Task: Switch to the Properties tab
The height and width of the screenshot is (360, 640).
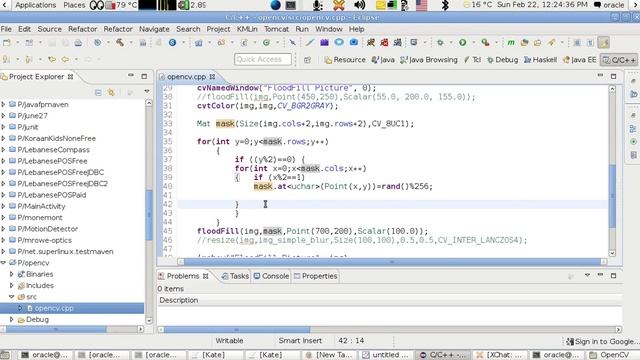Action: point(316,276)
